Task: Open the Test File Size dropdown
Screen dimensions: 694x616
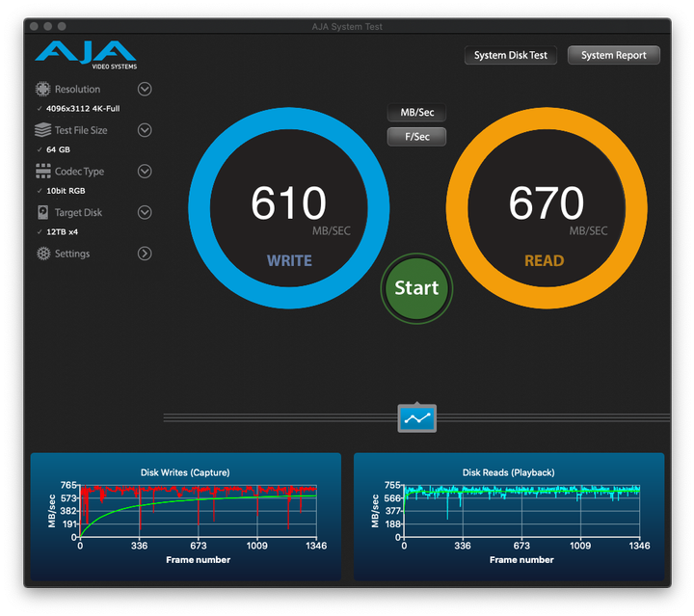Action: pos(145,130)
